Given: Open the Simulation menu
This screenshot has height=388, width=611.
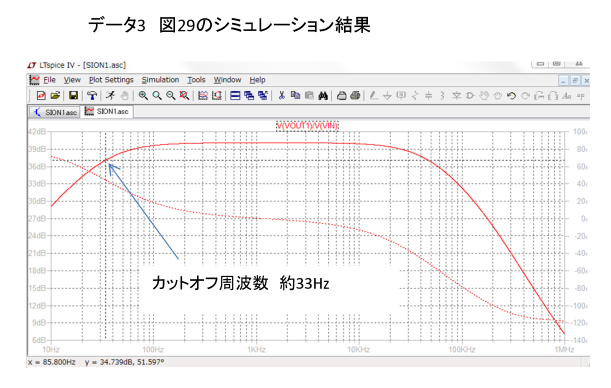Looking at the screenshot, I should click(x=160, y=80).
